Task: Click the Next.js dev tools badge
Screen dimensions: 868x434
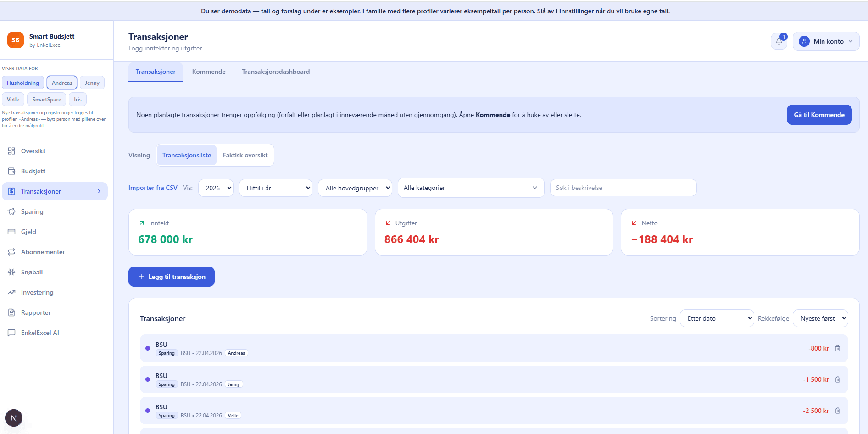Action: [x=14, y=418]
